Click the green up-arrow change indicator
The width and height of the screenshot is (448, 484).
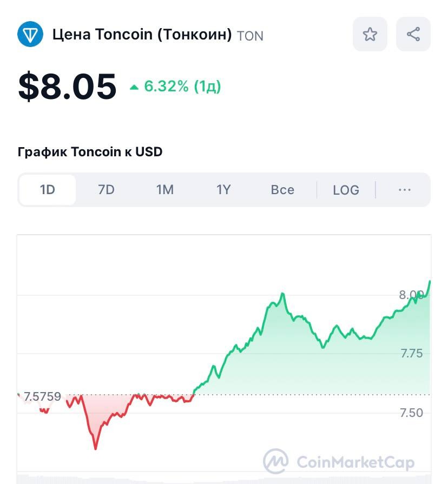click(134, 87)
